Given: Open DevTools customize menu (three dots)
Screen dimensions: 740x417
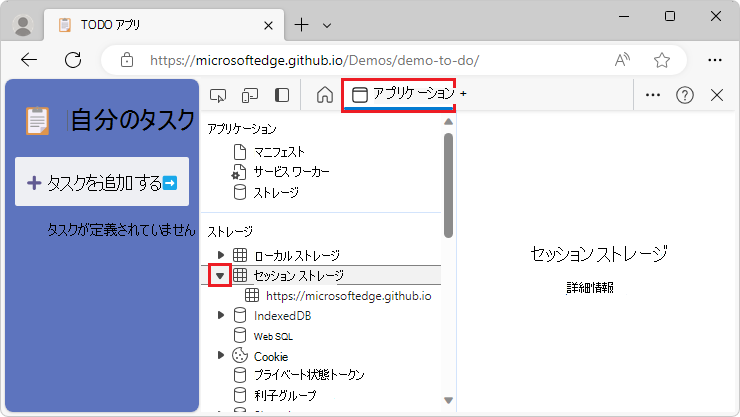Looking at the screenshot, I should click(x=653, y=95).
